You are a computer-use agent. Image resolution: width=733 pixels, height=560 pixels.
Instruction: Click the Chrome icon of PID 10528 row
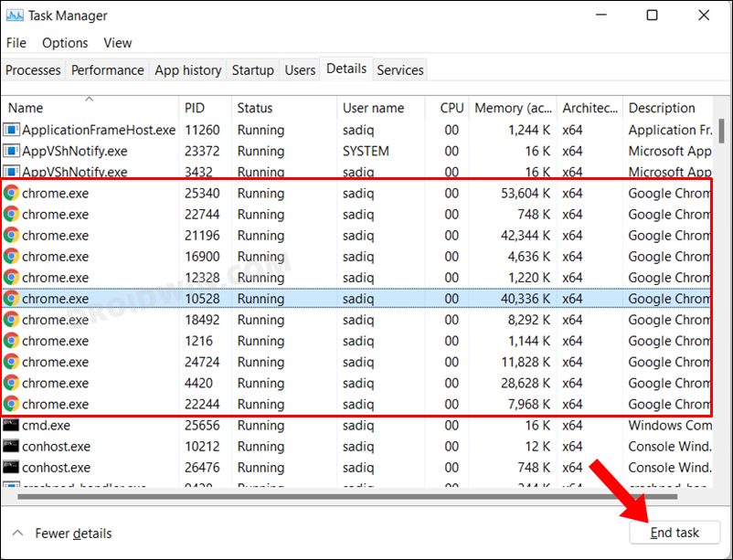pos(11,298)
